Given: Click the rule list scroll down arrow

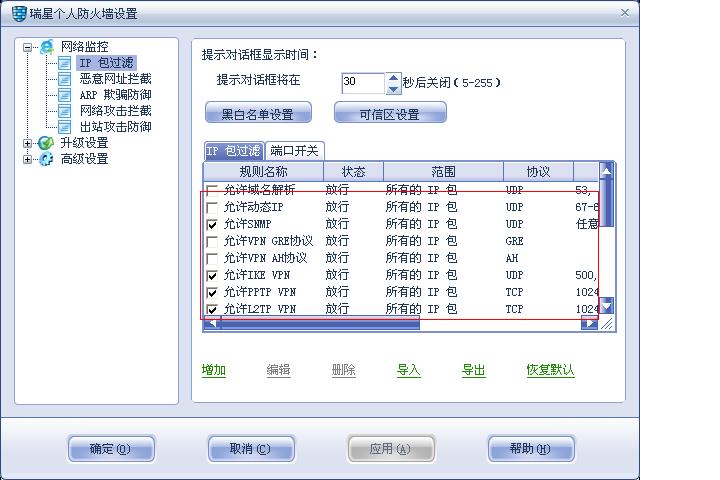Looking at the screenshot, I should point(607,306).
